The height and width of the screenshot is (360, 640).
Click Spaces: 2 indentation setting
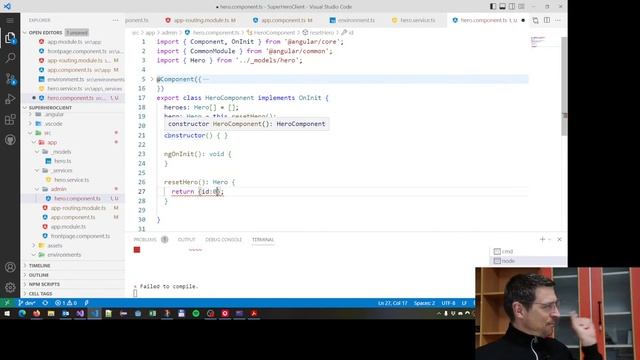point(424,303)
